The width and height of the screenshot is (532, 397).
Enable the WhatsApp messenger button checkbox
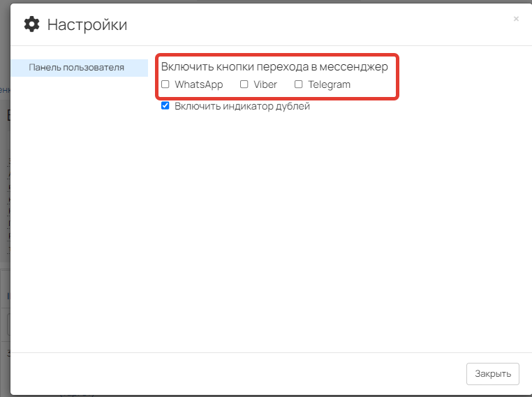[165, 84]
